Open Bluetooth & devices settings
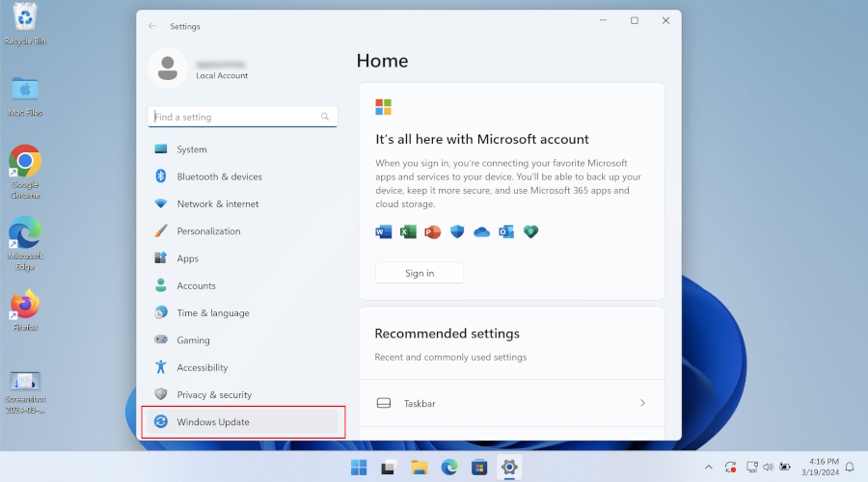The height and width of the screenshot is (482, 868). click(242, 176)
